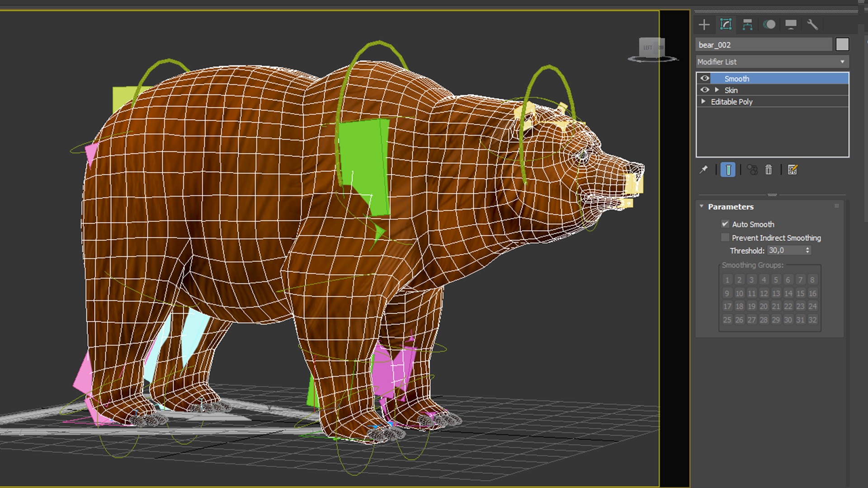Screen dimensions: 868x488
Task: Open Configure Modifier Sets icon
Action: click(793, 170)
